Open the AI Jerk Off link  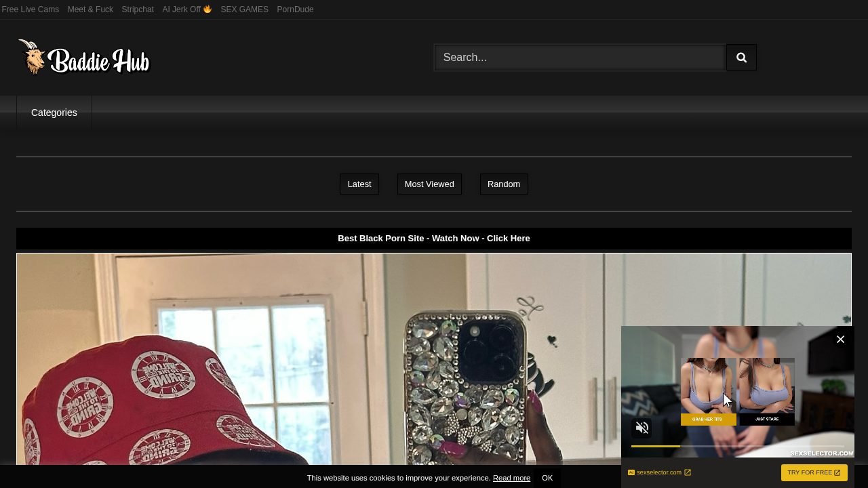pos(186,9)
